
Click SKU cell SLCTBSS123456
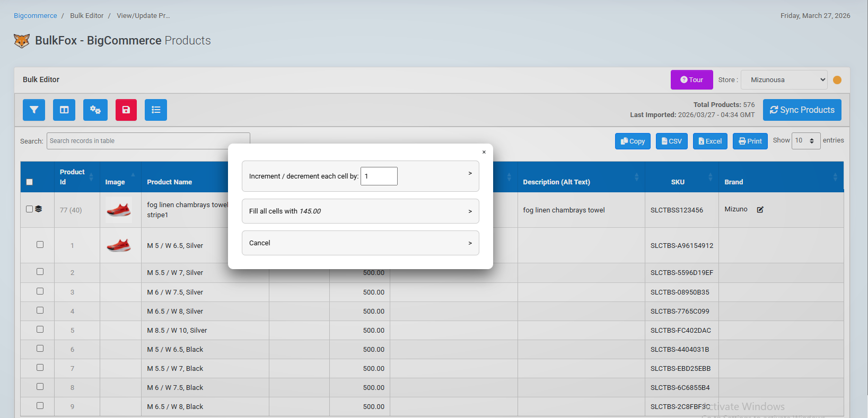pos(677,210)
